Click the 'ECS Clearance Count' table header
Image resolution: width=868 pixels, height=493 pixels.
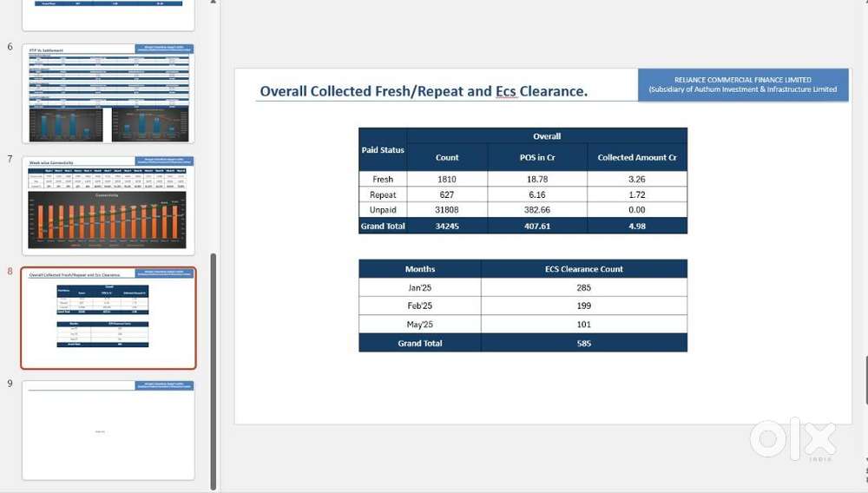(x=584, y=269)
